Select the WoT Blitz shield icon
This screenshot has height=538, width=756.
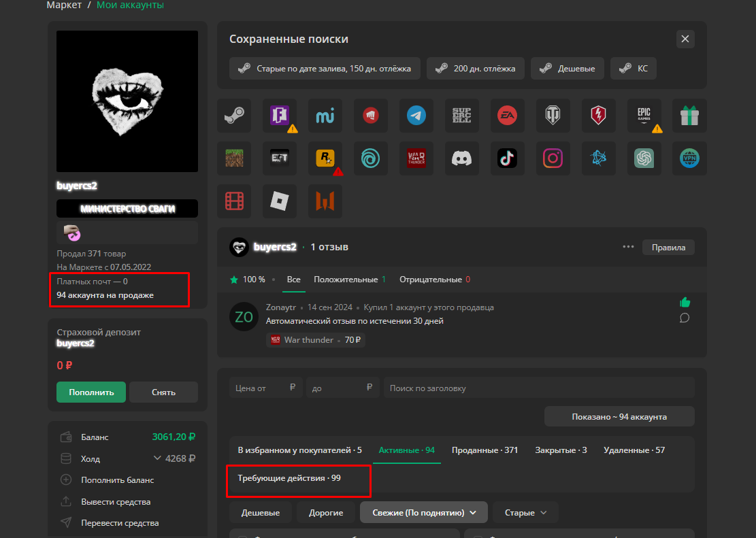[598, 116]
